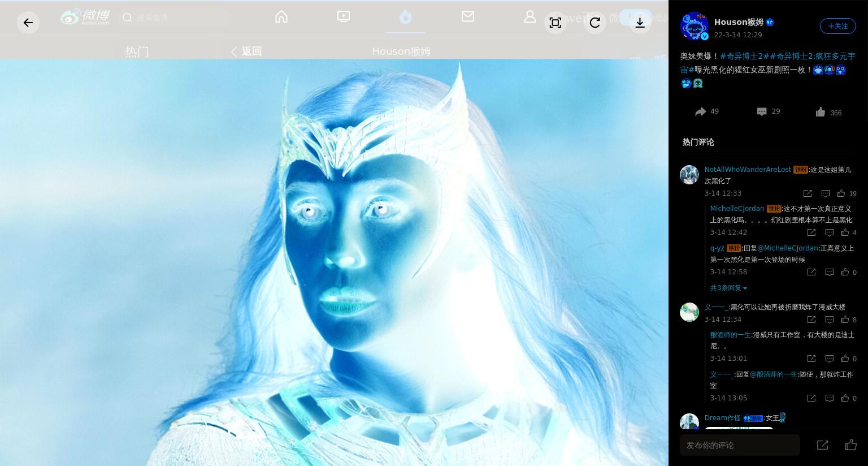Viewport: 868px width, 466px height.
Task: Click the 返回 back link
Action: coord(246,51)
